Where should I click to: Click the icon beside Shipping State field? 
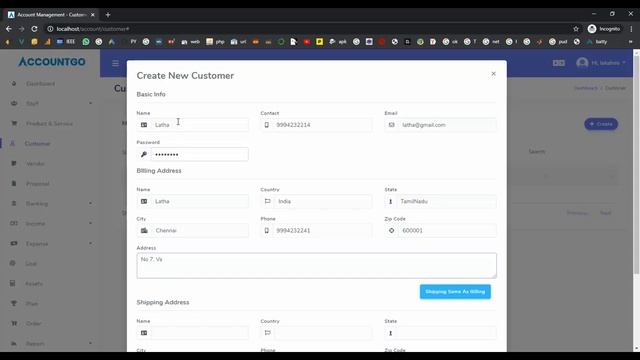390,333
